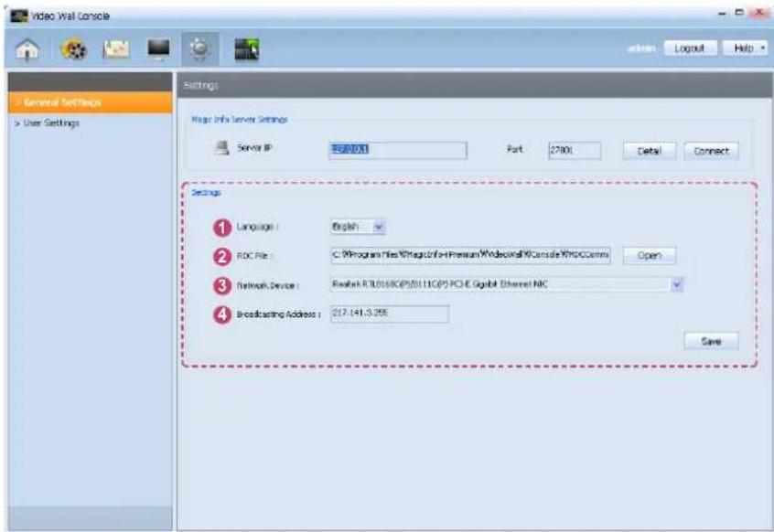Click the Language label

point(257,227)
